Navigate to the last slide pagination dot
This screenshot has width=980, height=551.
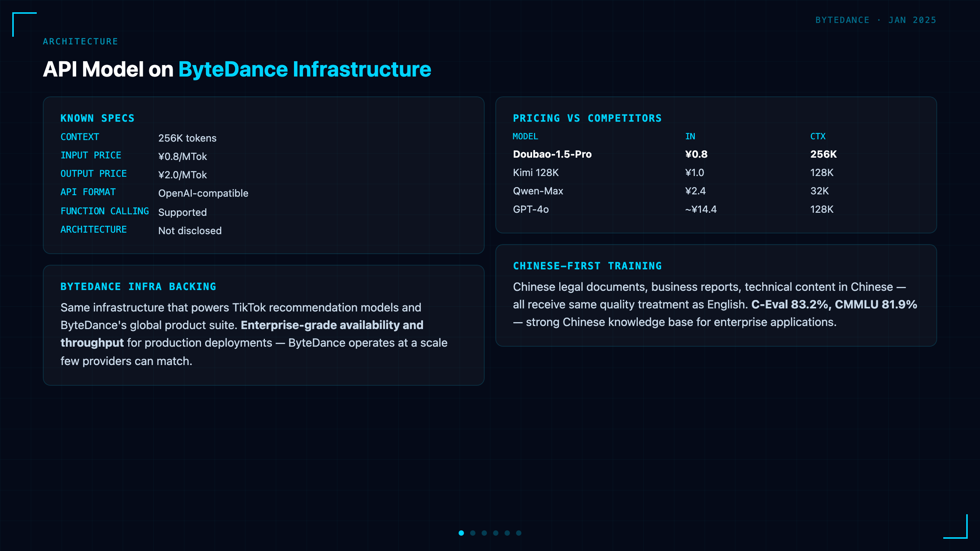(519, 533)
